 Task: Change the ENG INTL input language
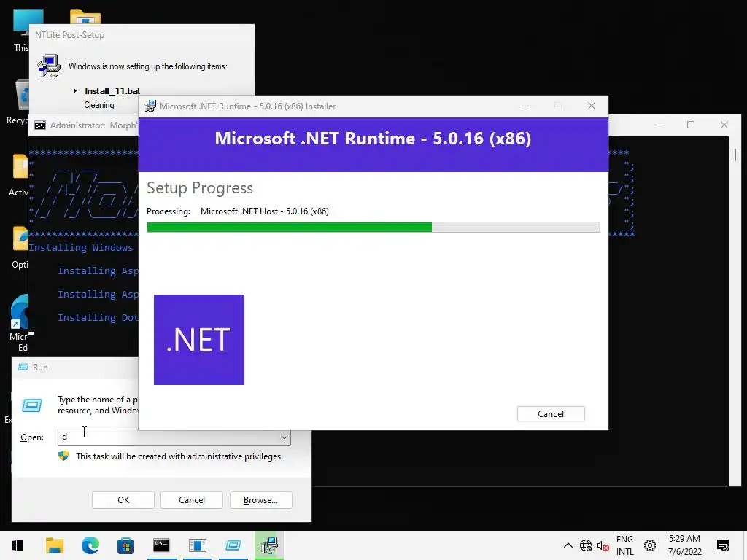click(x=624, y=545)
